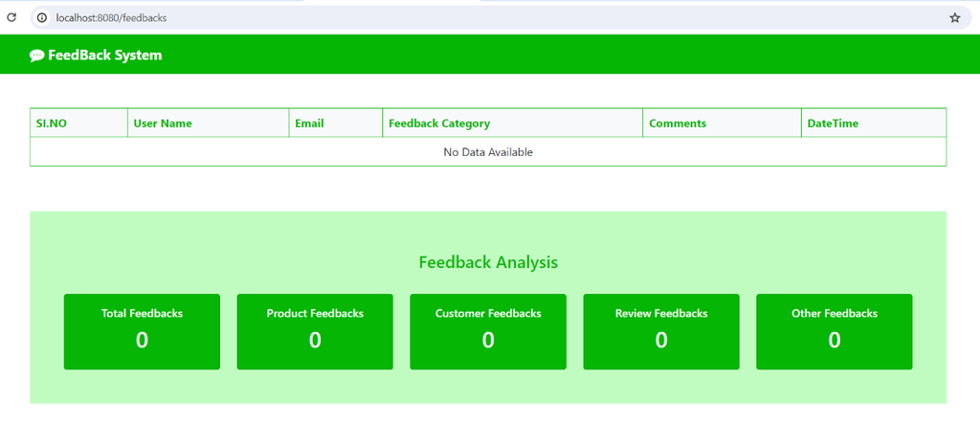
Task: Open the Other Feedbacks card
Action: pyautogui.click(x=835, y=332)
